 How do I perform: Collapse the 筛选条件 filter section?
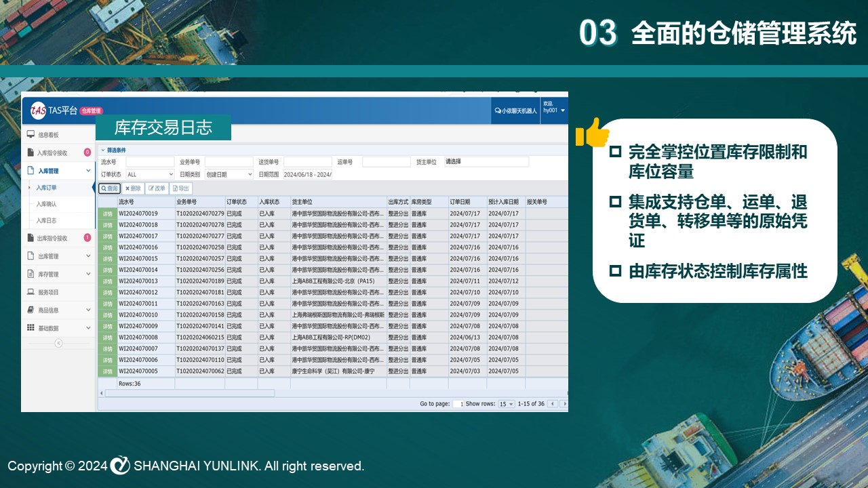tap(103, 150)
